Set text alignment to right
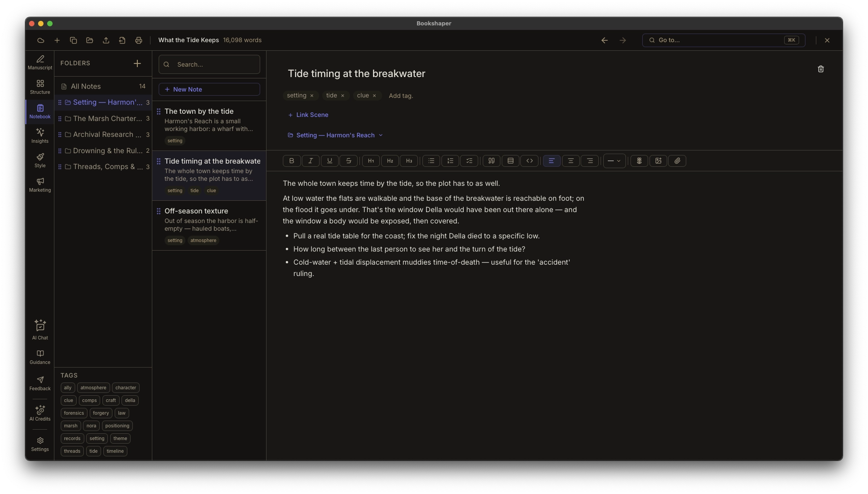868x494 pixels. point(590,161)
